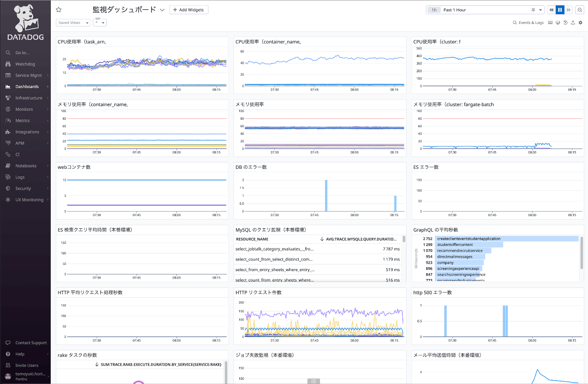Open the user account avatar
588x384 pixels.
(8, 376)
